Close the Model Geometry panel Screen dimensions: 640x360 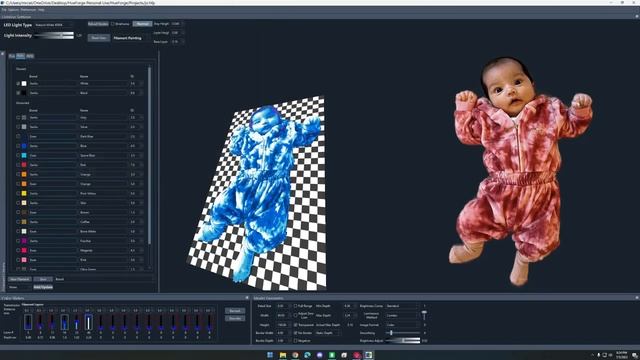[x=637, y=298]
